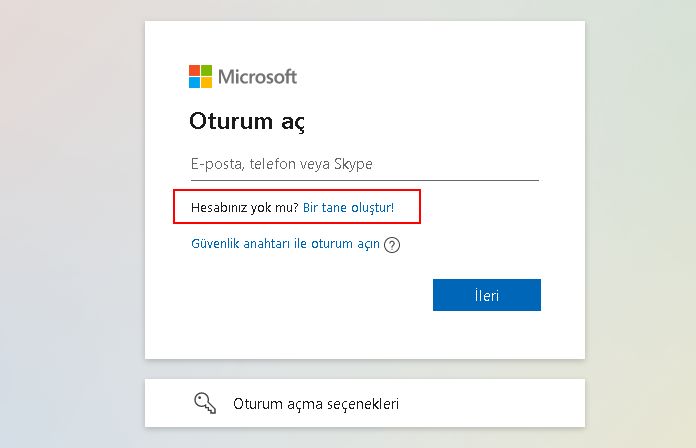Click the blue İleri button

487,295
